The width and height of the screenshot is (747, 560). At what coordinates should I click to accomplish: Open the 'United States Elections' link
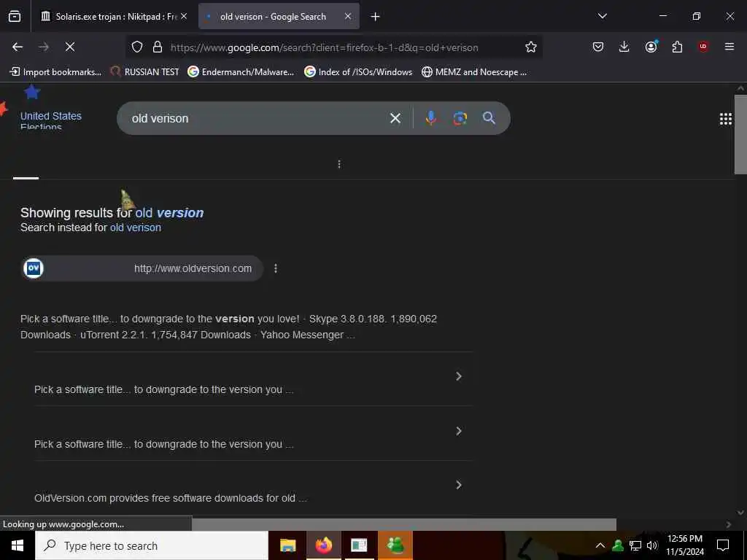tap(50, 120)
